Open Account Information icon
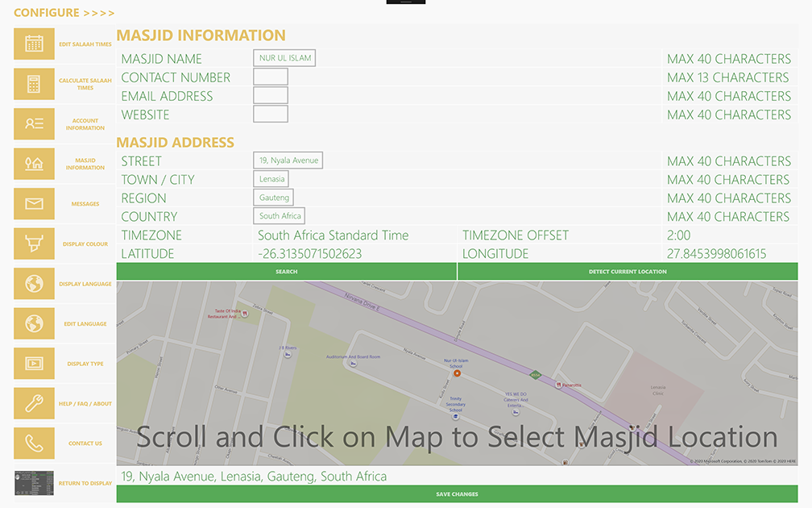This screenshot has height=508, width=812. coord(34,124)
